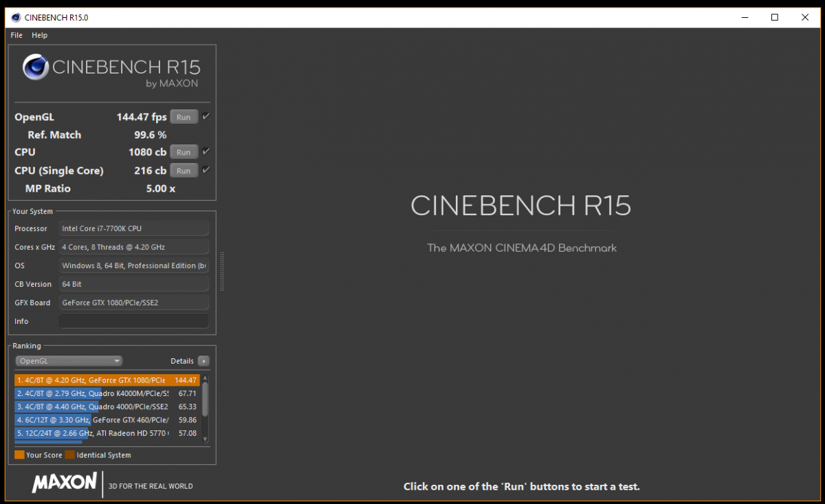
Task: Click the Processor field Intel Core i7-7700K
Action: point(133,228)
